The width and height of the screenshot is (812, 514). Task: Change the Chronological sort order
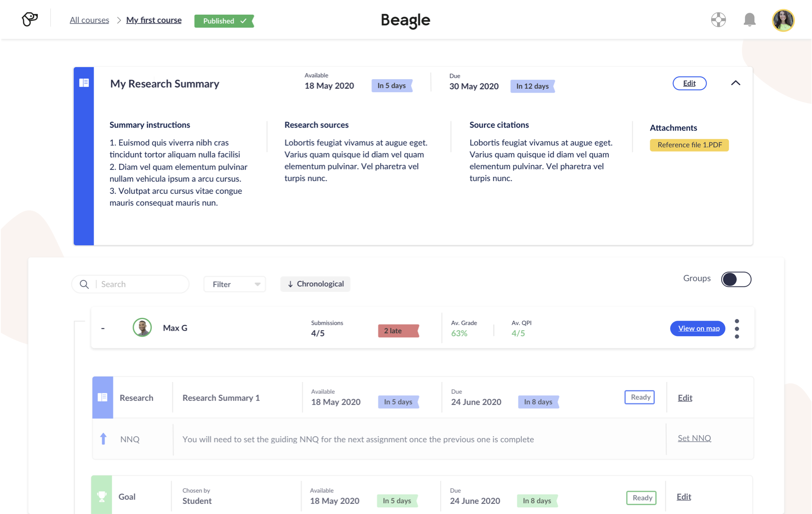click(315, 284)
